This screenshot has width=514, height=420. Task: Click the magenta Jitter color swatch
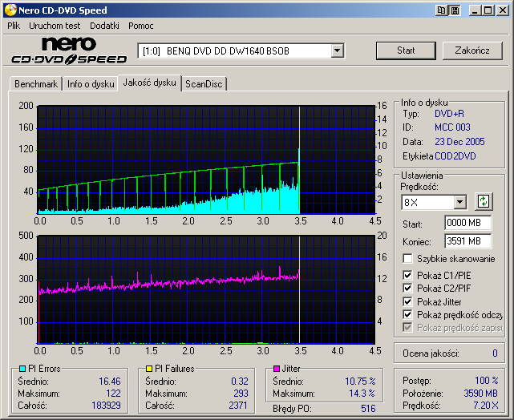point(277,369)
